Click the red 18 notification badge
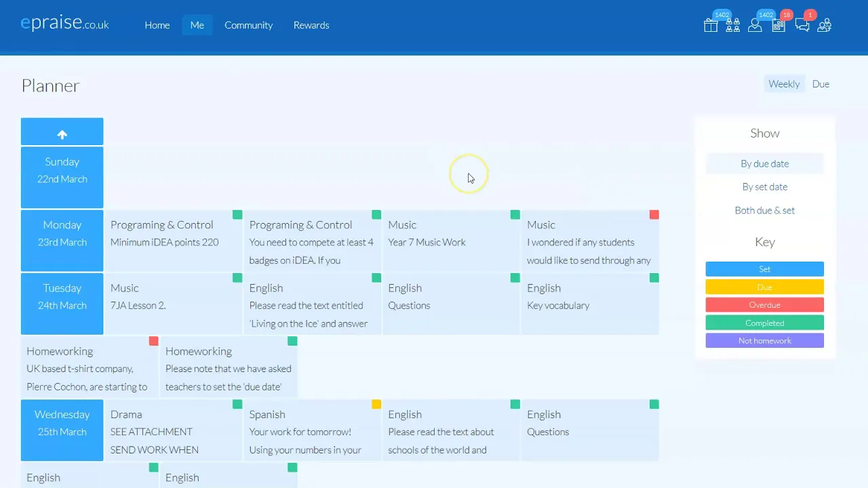The image size is (868, 488). [x=787, y=15]
